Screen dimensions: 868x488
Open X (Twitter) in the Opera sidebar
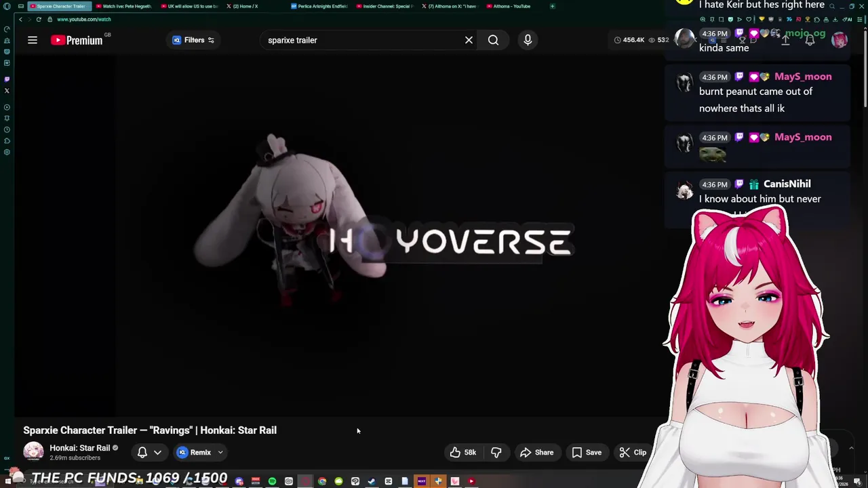pyautogui.click(x=7, y=90)
